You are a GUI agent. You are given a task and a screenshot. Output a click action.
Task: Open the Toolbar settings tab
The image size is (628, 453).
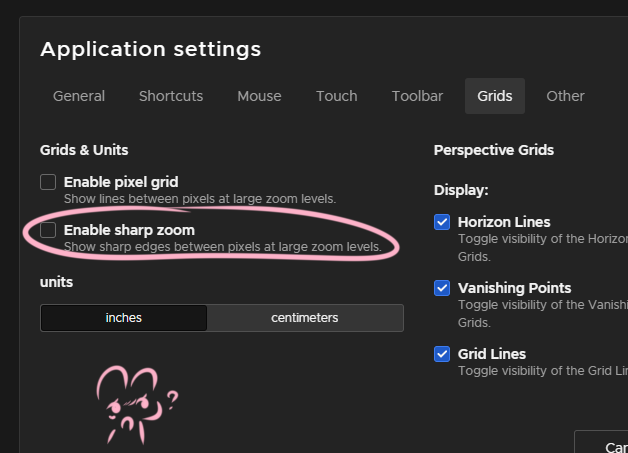point(417,96)
